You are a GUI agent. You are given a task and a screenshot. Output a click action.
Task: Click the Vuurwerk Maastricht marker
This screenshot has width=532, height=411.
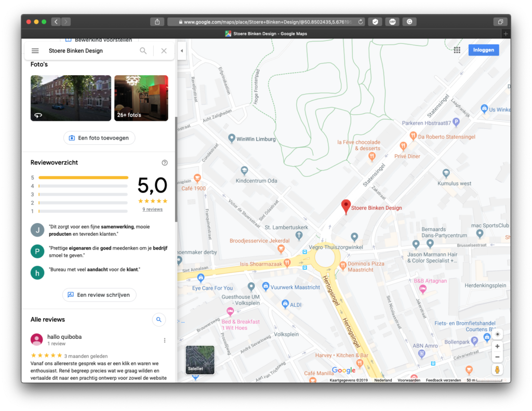265,286
